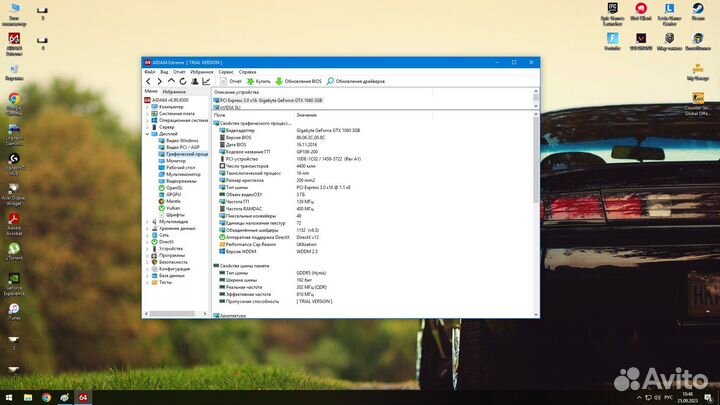Select Рабочий стол in the tree
Image resolution: width=720 pixels, height=405 pixels.
click(176, 168)
